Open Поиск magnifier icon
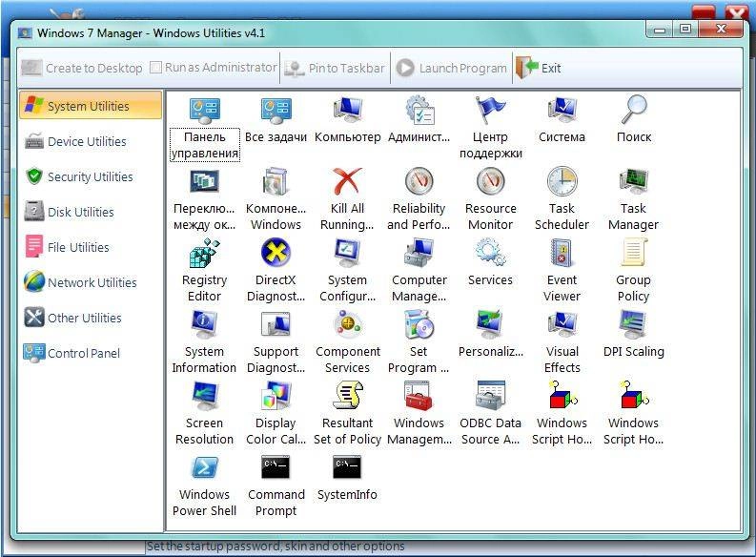The height and width of the screenshot is (557, 756). tap(634, 110)
